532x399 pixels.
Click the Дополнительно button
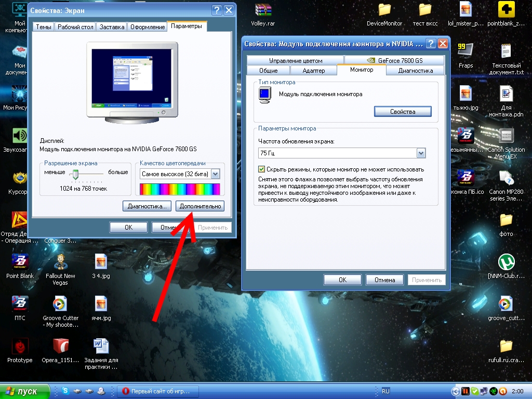[200, 206]
